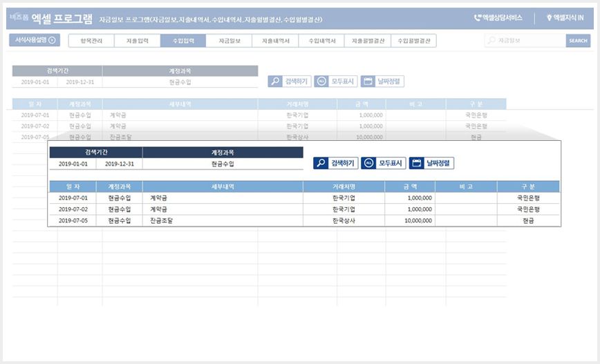This screenshot has height=364, width=600.
Task: Select the faded 2019-07-01 date in the background sheet
Action: (x=35, y=115)
